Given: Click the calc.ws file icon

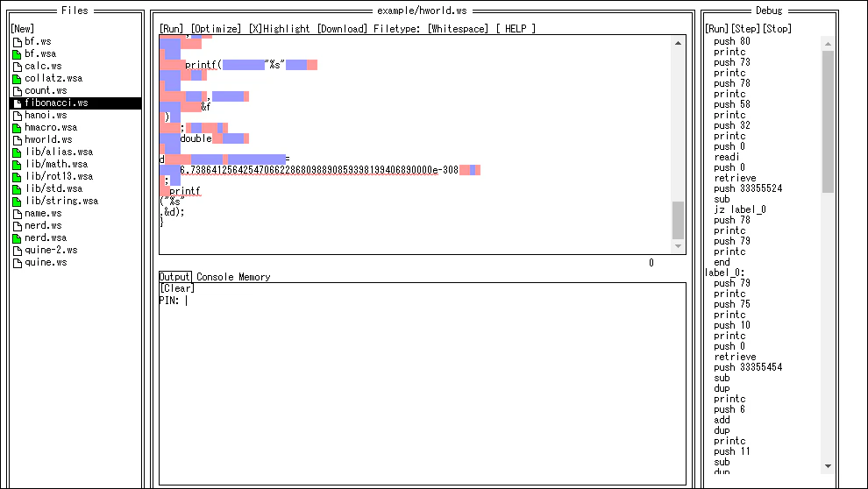Looking at the screenshot, I should pos(18,67).
